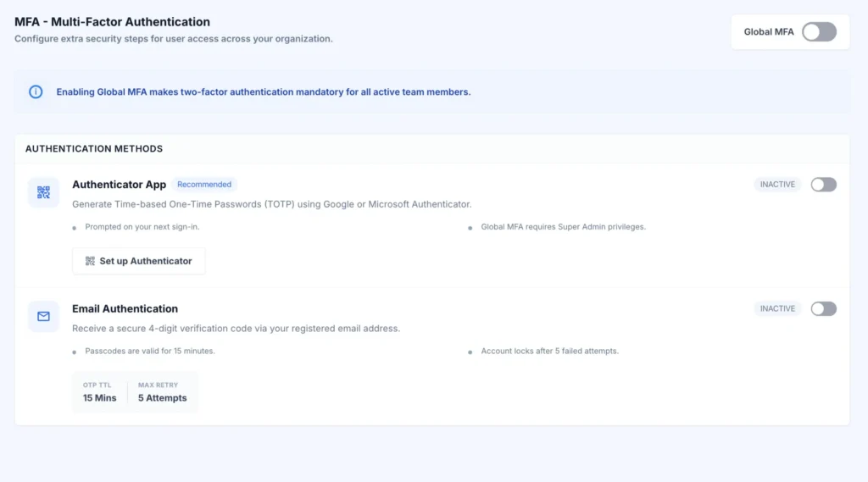Viewport: 868px width, 482px height.
Task: Enable the Global MFA toggle
Action: (x=820, y=32)
